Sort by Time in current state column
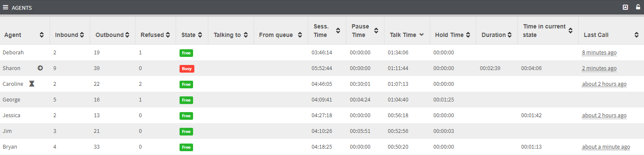This screenshot has height=155, width=644. 548,31
